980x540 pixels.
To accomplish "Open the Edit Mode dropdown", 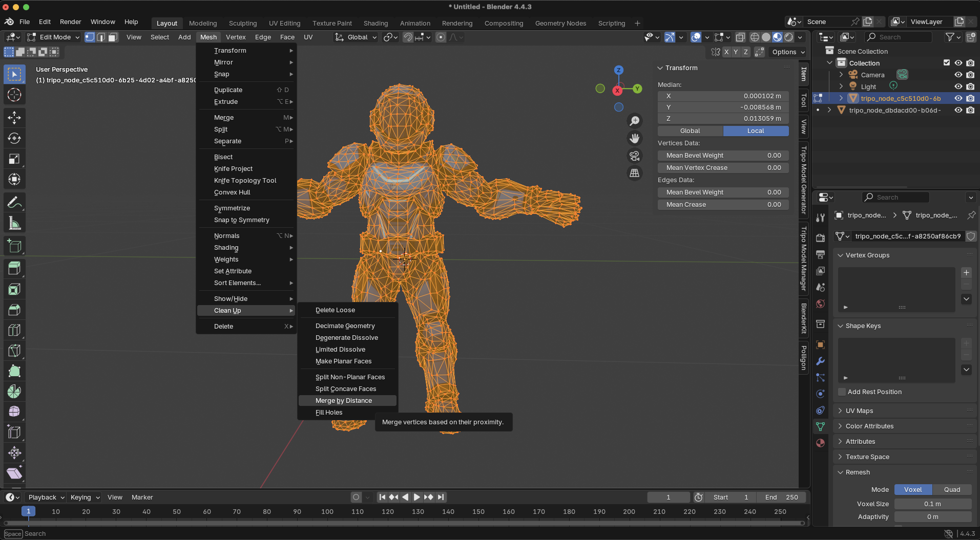I will [x=54, y=37].
